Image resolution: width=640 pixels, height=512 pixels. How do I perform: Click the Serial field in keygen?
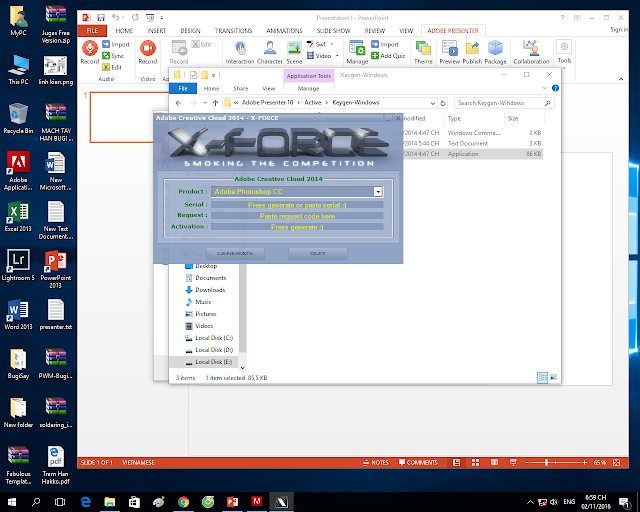point(297,205)
